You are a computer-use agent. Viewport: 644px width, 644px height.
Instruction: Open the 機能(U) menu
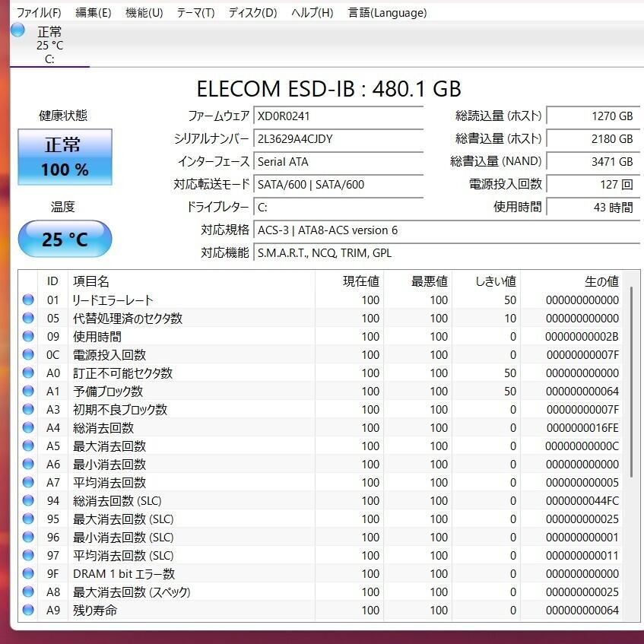143,13
